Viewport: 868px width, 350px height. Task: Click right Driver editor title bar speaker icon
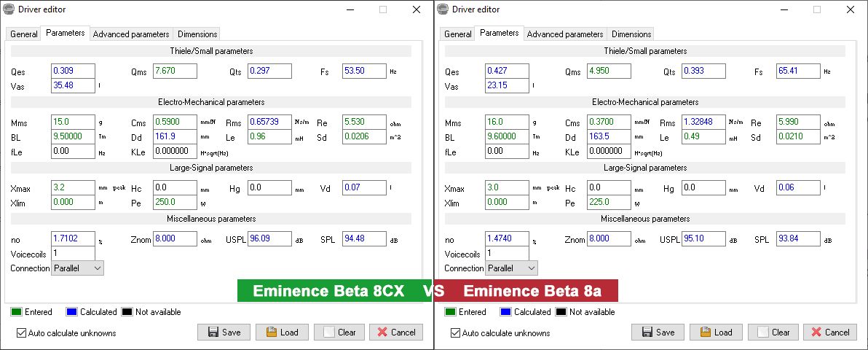click(x=443, y=9)
